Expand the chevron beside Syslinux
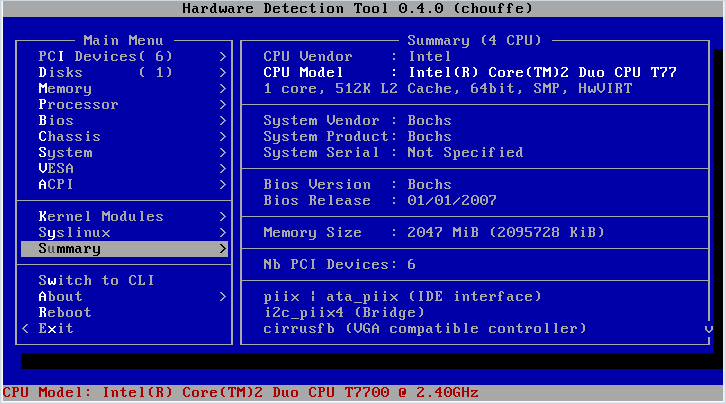The height and width of the screenshot is (404, 726). tap(223, 233)
